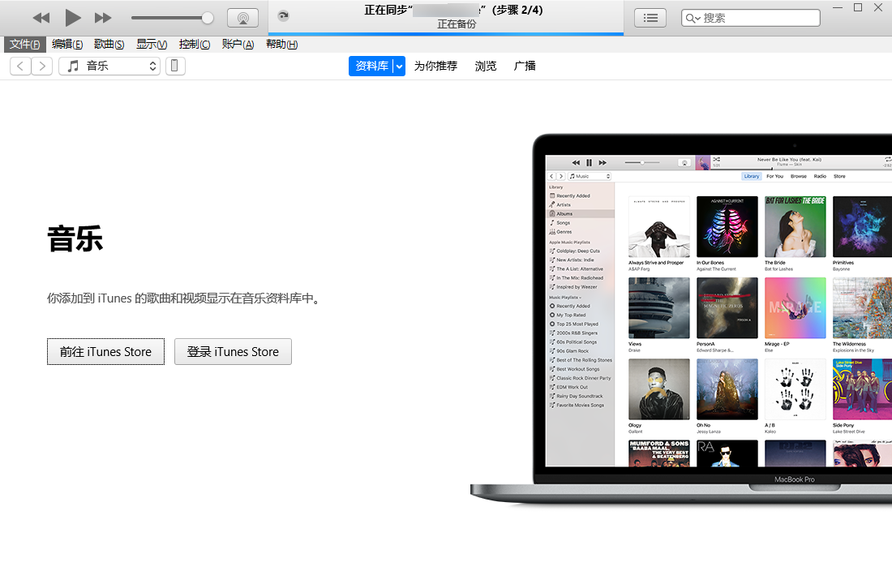Click the 登录 iTunes Store button
This screenshot has height=588, width=892.
(x=233, y=352)
